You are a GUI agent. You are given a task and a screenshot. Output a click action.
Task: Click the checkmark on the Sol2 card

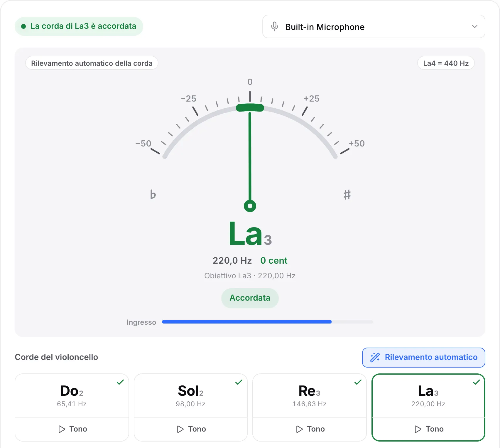(x=239, y=382)
